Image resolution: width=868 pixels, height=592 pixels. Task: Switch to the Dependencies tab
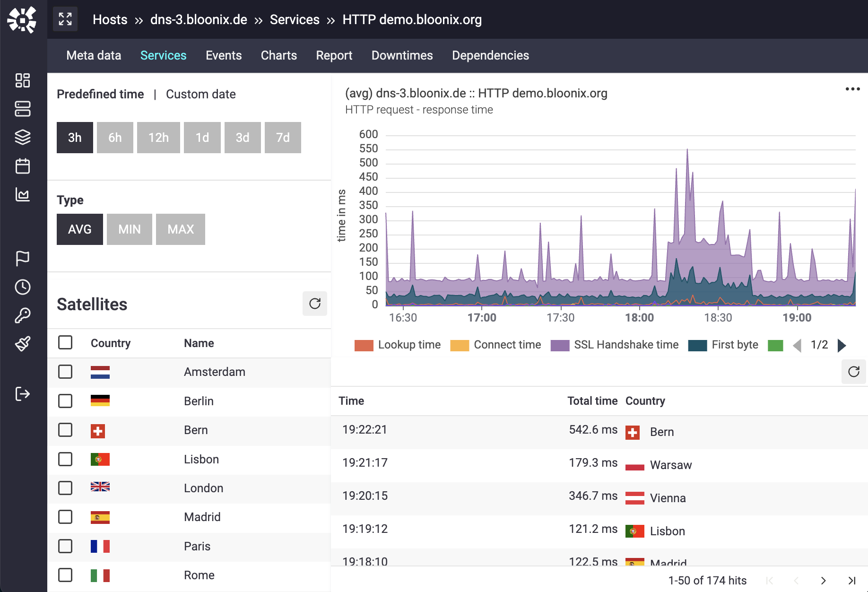click(491, 55)
